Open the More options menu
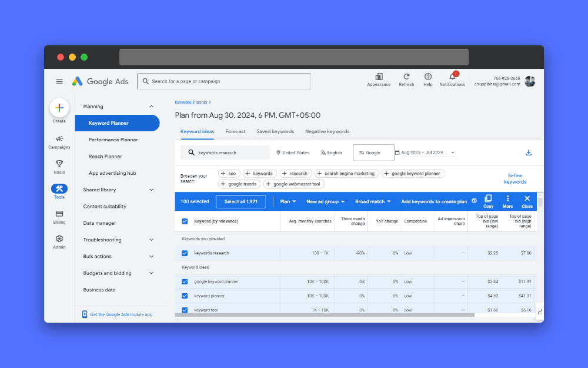The height and width of the screenshot is (368, 588). [508, 201]
